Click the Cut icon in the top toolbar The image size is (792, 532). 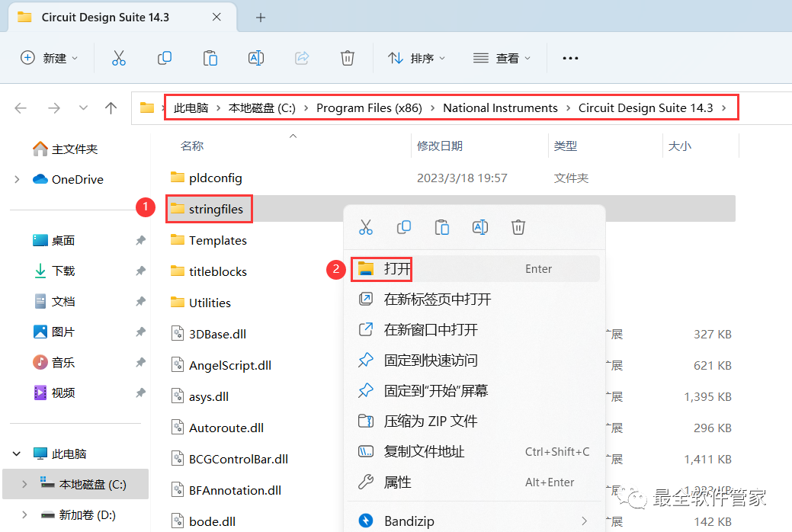click(119, 58)
